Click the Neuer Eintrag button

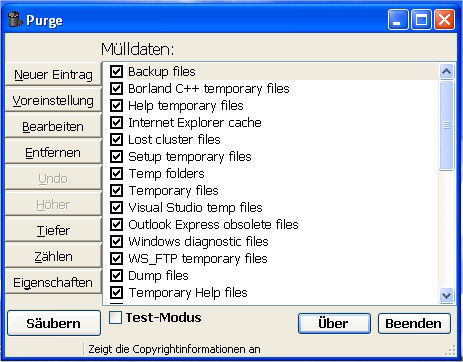point(53,74)
